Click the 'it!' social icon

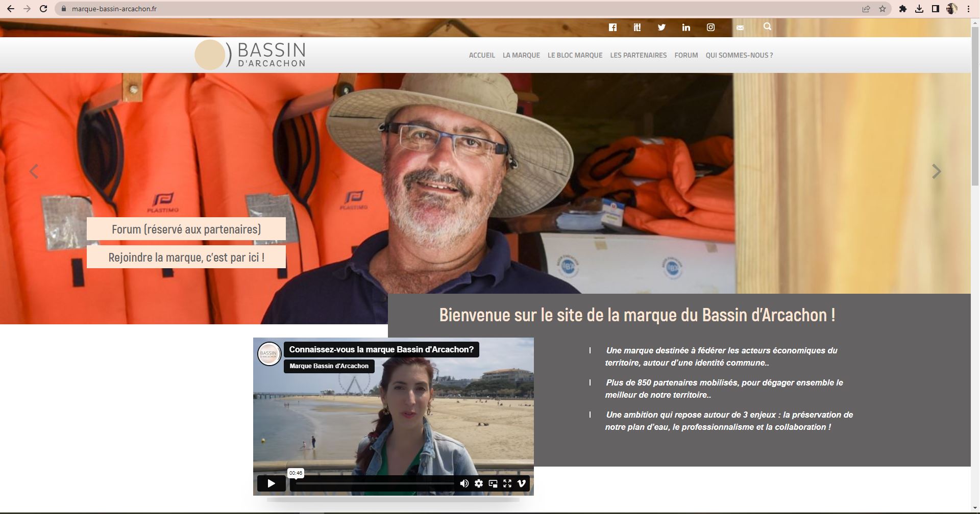tap(637, 28)
